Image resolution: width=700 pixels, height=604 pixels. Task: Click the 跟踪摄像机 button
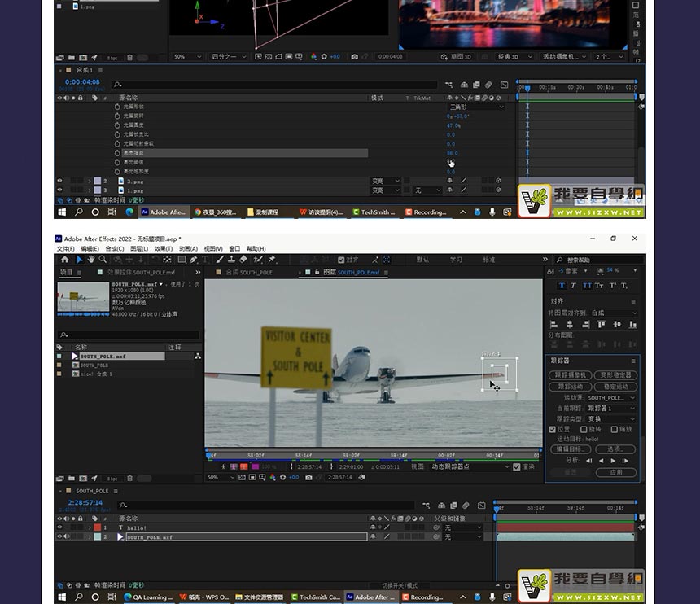point(570,375)
